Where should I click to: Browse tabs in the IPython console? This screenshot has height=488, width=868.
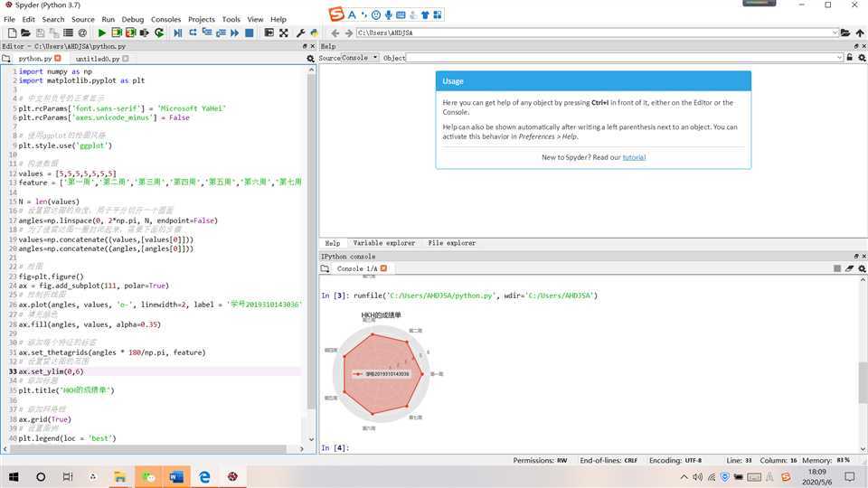[325, 268]
